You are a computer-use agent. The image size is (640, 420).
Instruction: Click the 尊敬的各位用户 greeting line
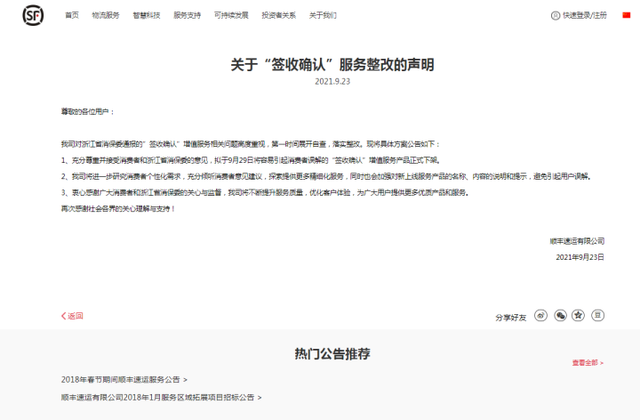tap(88, 111)
